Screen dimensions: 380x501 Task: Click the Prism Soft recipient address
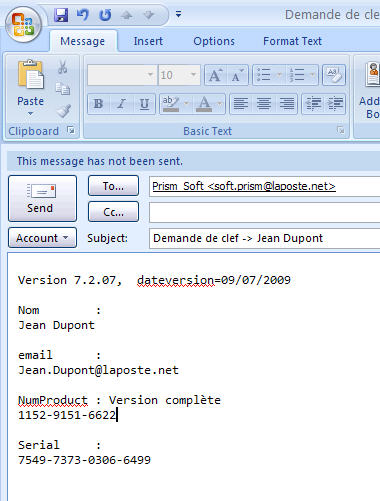tap(244, 186)
